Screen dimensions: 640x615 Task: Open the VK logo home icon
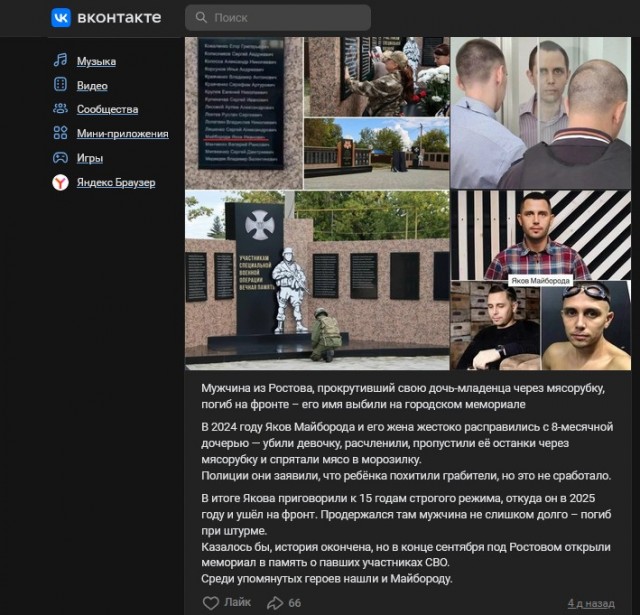click(x=61, y=18)
